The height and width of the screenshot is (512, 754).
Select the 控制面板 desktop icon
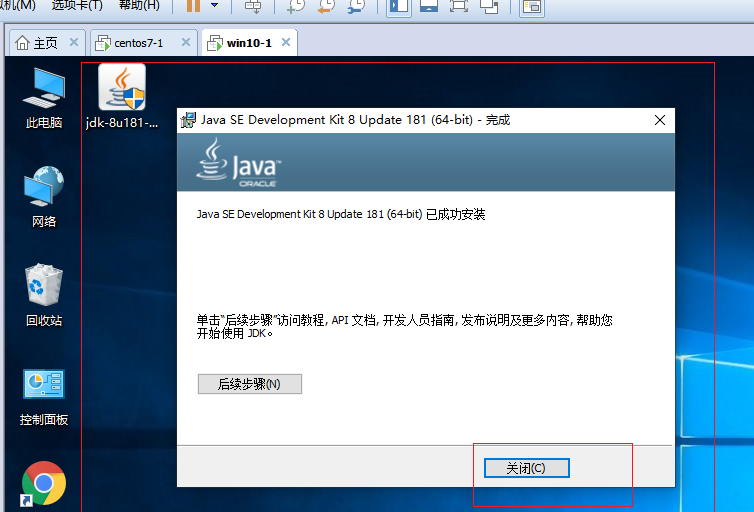tap(44, 398)
